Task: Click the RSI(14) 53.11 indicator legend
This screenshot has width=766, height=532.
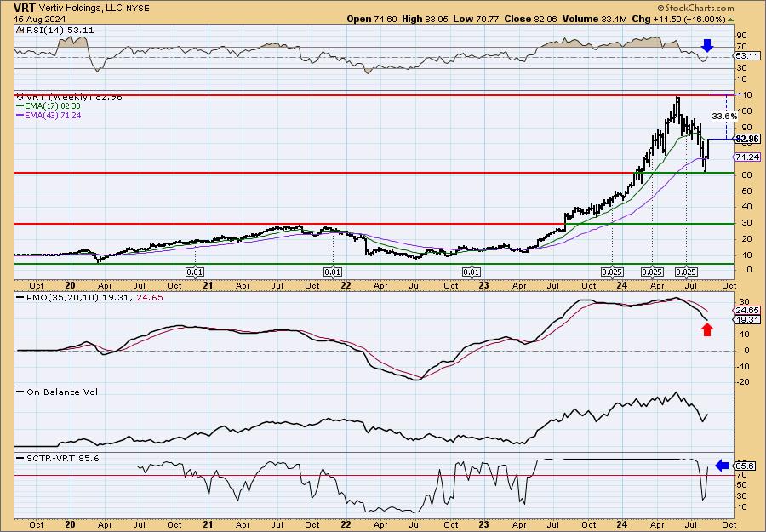Action: [x=54, y=30]
